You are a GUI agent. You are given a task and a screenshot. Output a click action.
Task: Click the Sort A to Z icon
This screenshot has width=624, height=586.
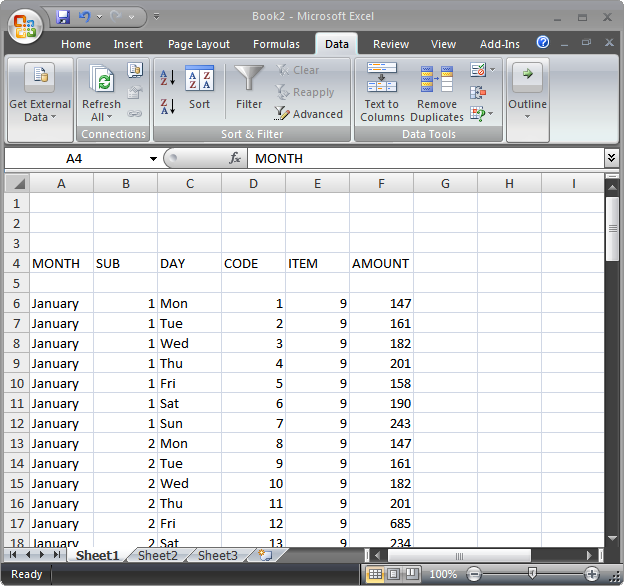click(167, 78)
